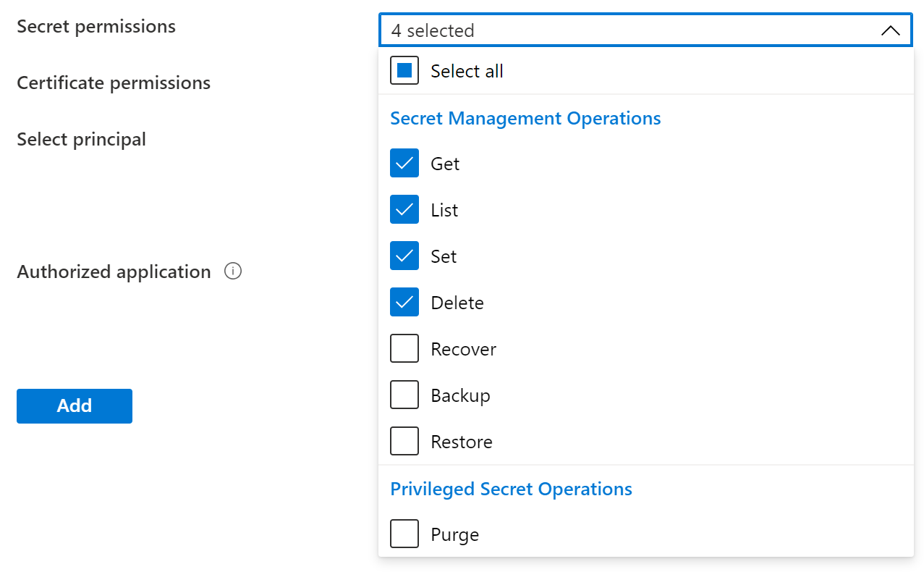The width and height of the screenshot is (924, 572).
Task: Uncheck the Set permission
Action: click(x=404, y=256)
